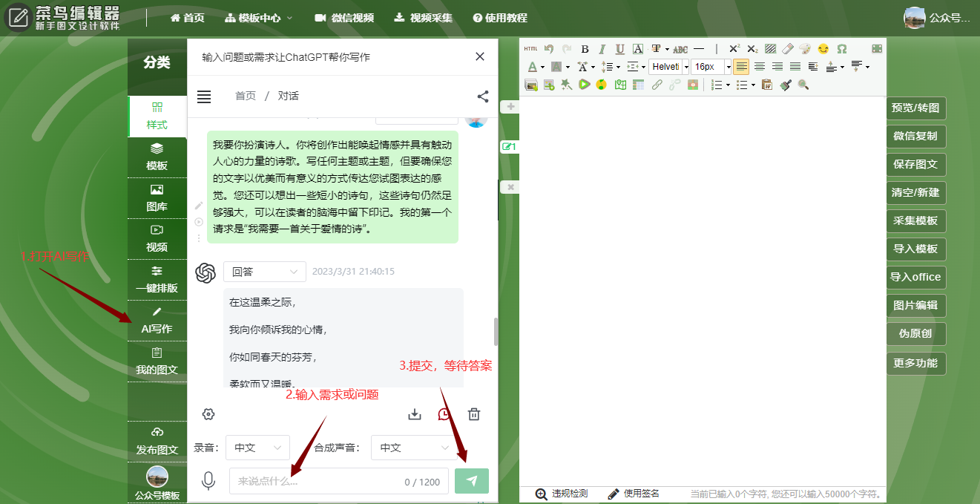980x504 pixels.
Task: Click the format brush icon
Action: coord(786,85)
